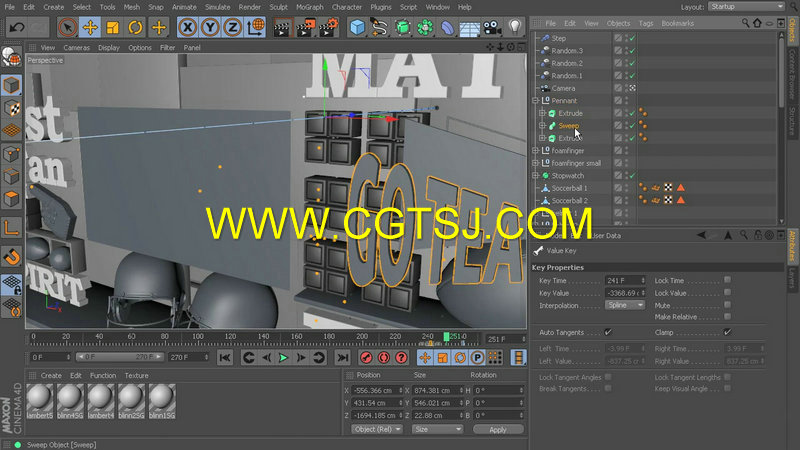Toggle Z axis lock
Image resolution: width=800 pixels, height=450 pixels.
pyautogui.click(x=233, y=27)
